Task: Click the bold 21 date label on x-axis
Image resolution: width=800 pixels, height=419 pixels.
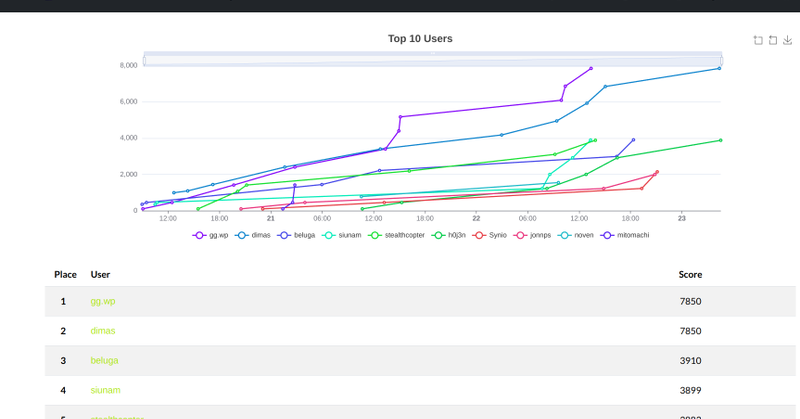Action: 270,218
